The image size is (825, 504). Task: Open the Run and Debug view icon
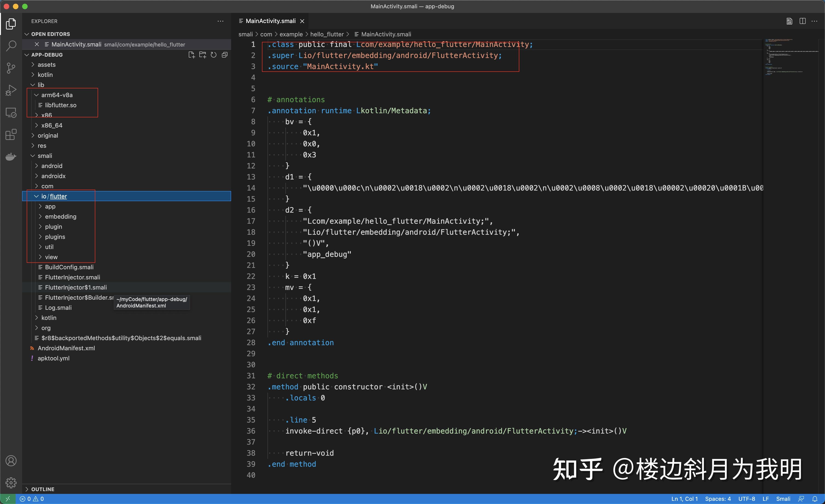click(11, 90)
